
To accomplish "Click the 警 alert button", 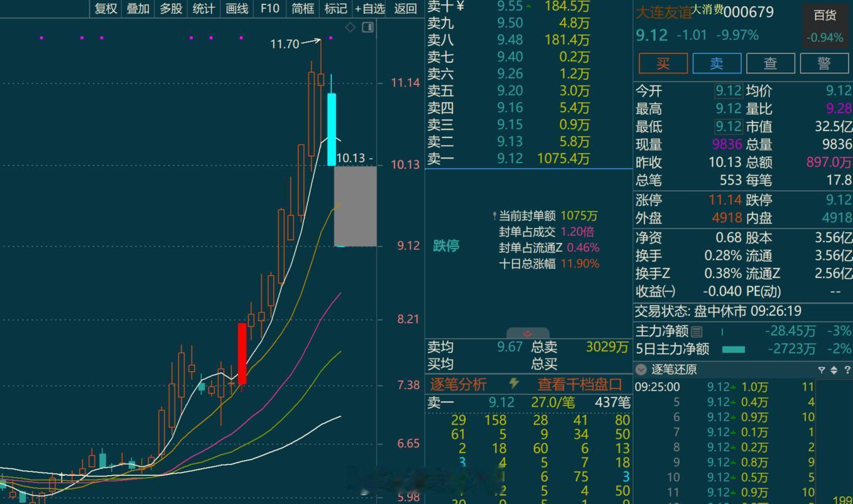I will point(824,63).
